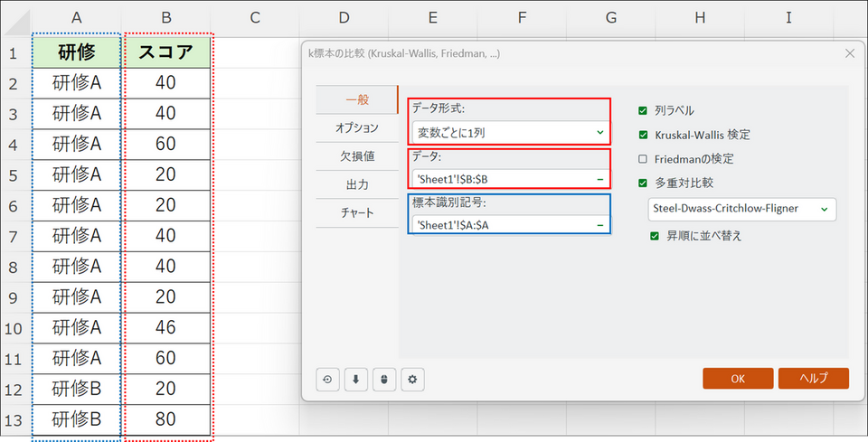Screen dimensions: 868x442
Task: Uncheck the 列ラベル checkbox
Action: (643, 110)
